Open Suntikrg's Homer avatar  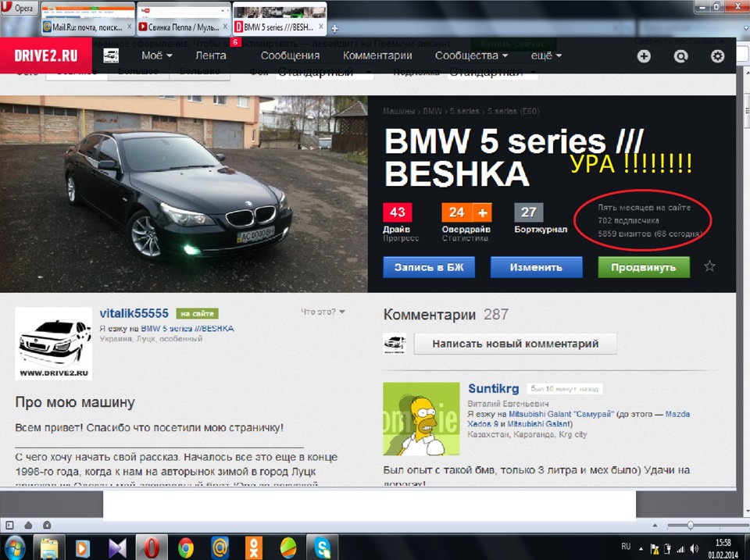click(421, 419)
